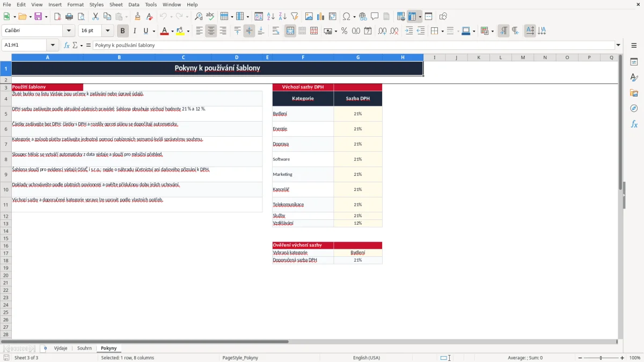Clear direct formatting icon
The width and height of the screenshot is (644, 362).
150,17
